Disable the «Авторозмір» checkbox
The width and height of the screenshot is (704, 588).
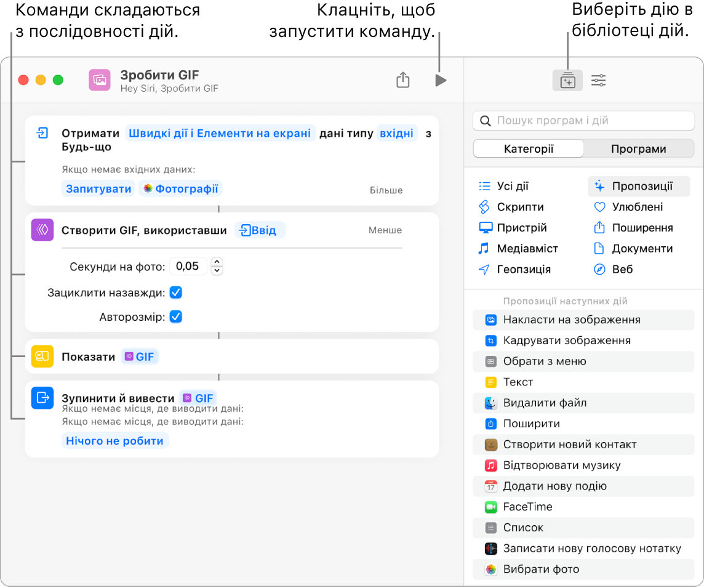(175, 316)
